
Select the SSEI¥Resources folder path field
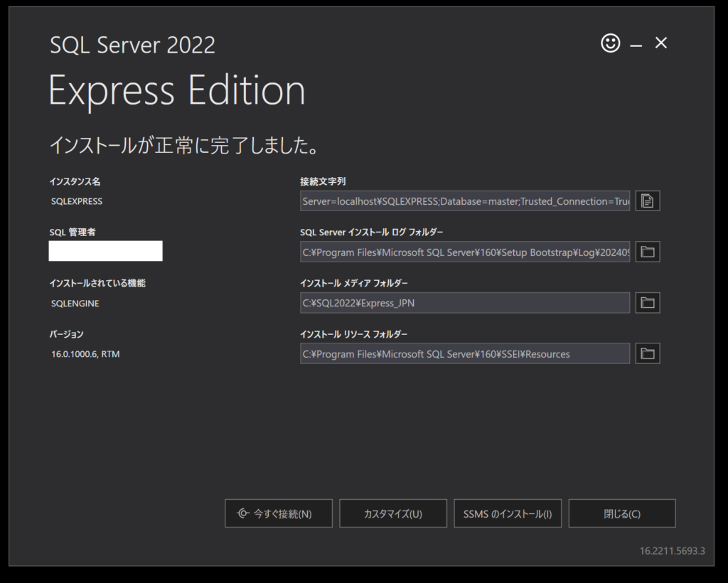point(465,353)
